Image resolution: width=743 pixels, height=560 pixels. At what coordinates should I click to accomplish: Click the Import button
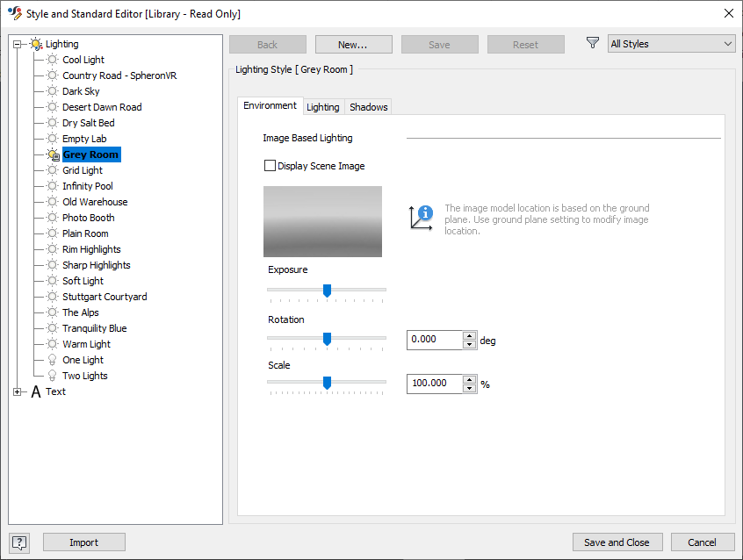(x=83, y=542)
